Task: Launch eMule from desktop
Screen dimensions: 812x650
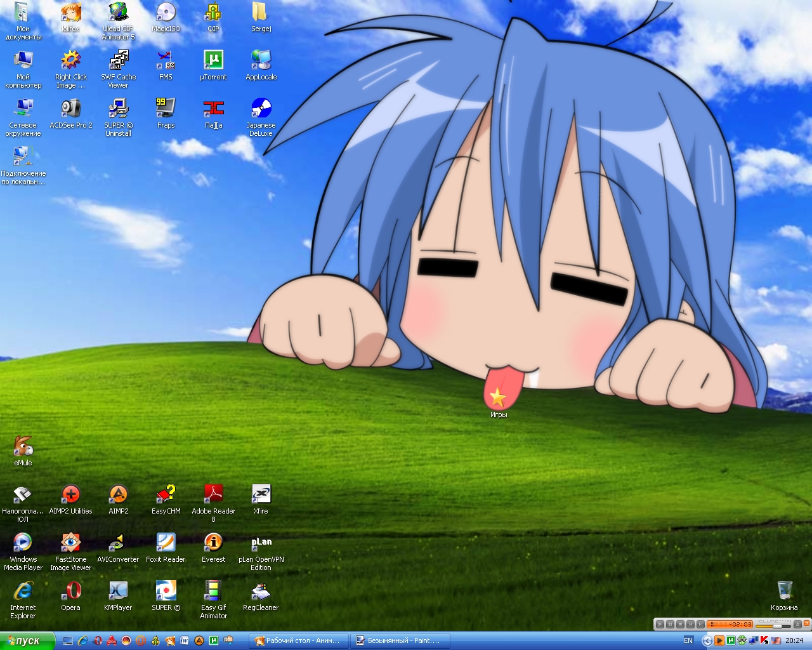Action: pyautogui.click(x=23, y=451)
